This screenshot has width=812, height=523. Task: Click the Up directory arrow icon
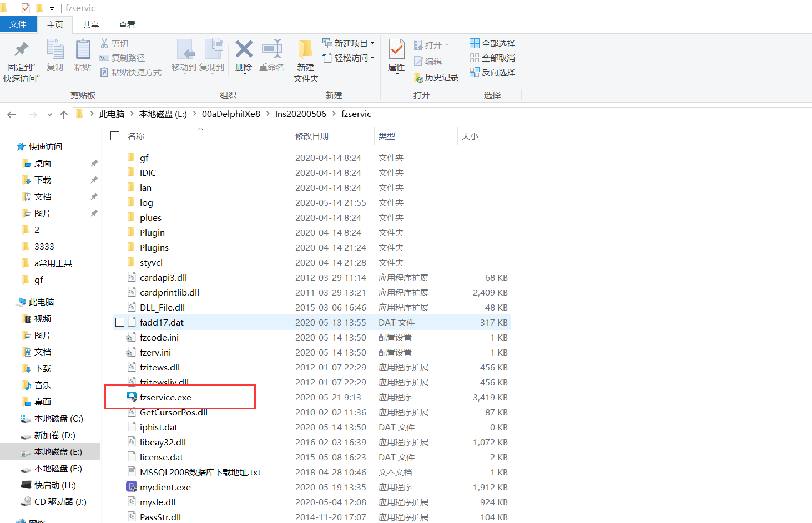pyautogui.click(x=64, y=115)
